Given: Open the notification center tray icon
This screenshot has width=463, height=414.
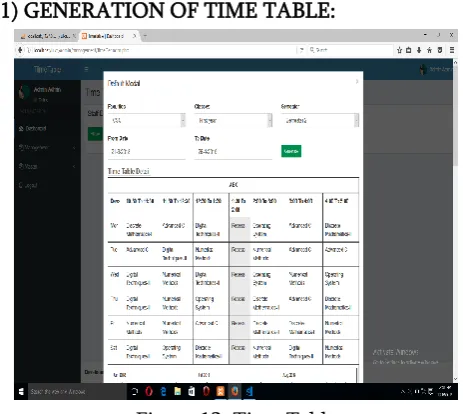Looking at the screenshot, I should tap(431, 391).
